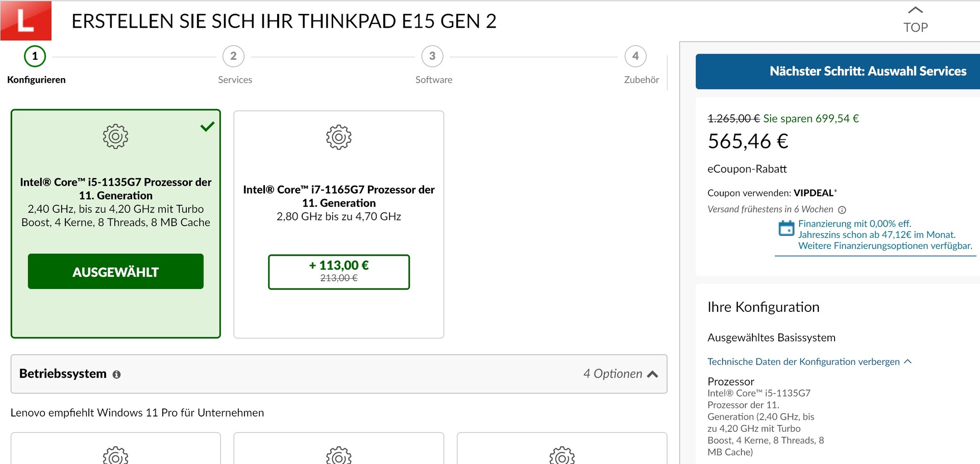980x464 pixels.
Task: Click the TOP scroll-up arrow icon
Action: tap(916, 10)
